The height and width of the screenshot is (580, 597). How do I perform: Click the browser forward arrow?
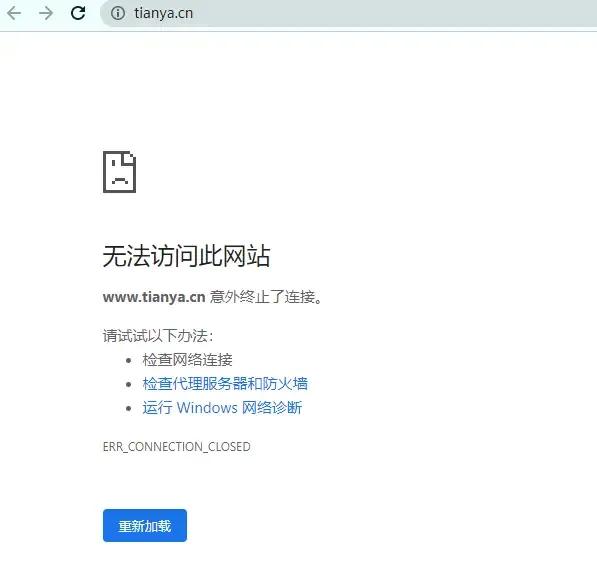(x=46, y=13)
